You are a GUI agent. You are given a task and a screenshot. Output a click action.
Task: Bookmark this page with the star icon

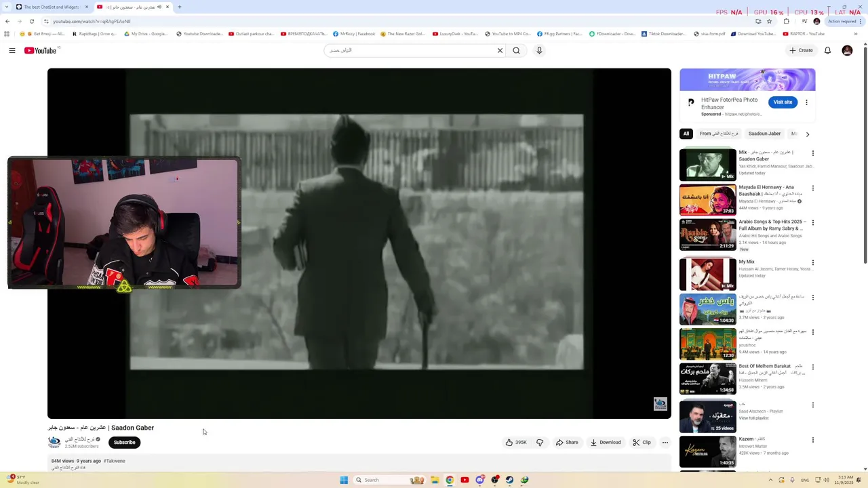click(769, 21)
